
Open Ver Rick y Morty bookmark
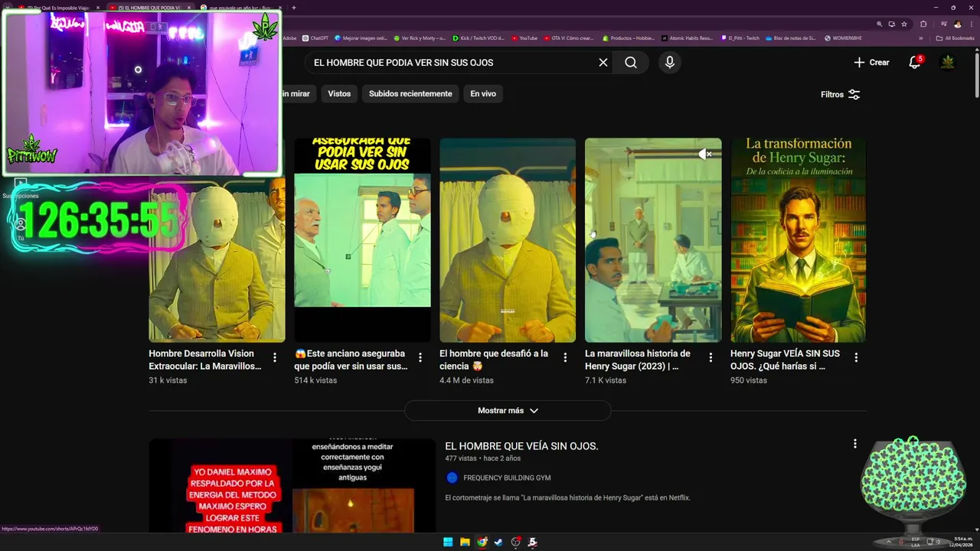pyautogui.click(x=420, y=37)
